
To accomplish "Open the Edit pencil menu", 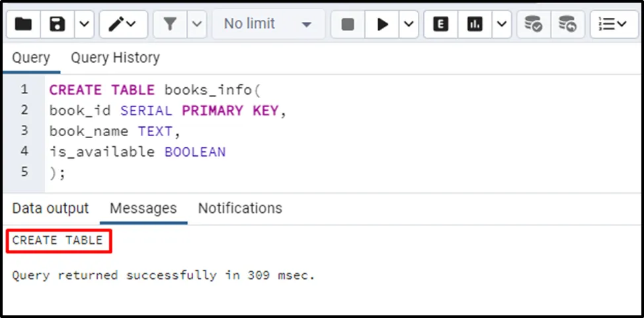I will click(124, 24).
